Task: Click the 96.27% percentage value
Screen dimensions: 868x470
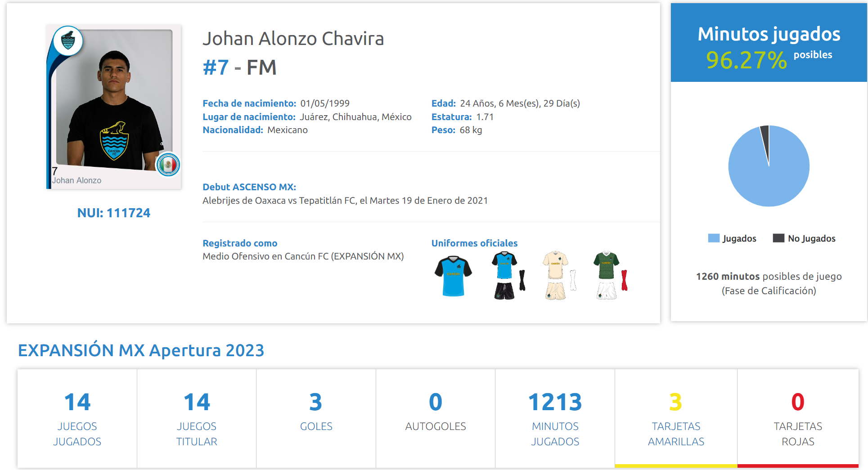Action: [747, 60]
